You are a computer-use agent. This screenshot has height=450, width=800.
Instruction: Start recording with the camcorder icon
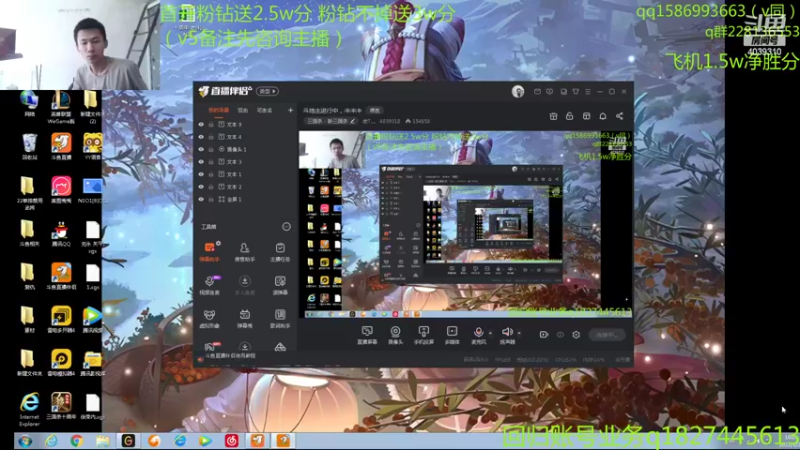544,335
